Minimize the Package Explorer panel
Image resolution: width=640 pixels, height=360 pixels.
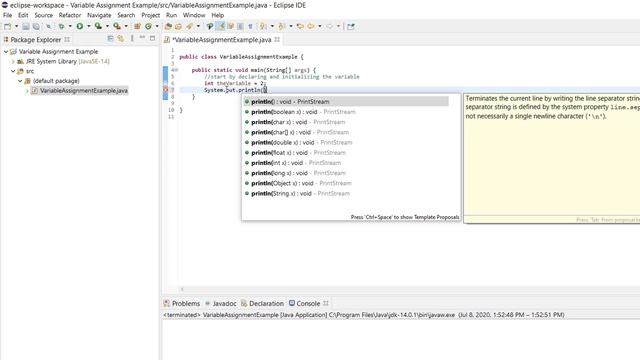click(142, 38)
